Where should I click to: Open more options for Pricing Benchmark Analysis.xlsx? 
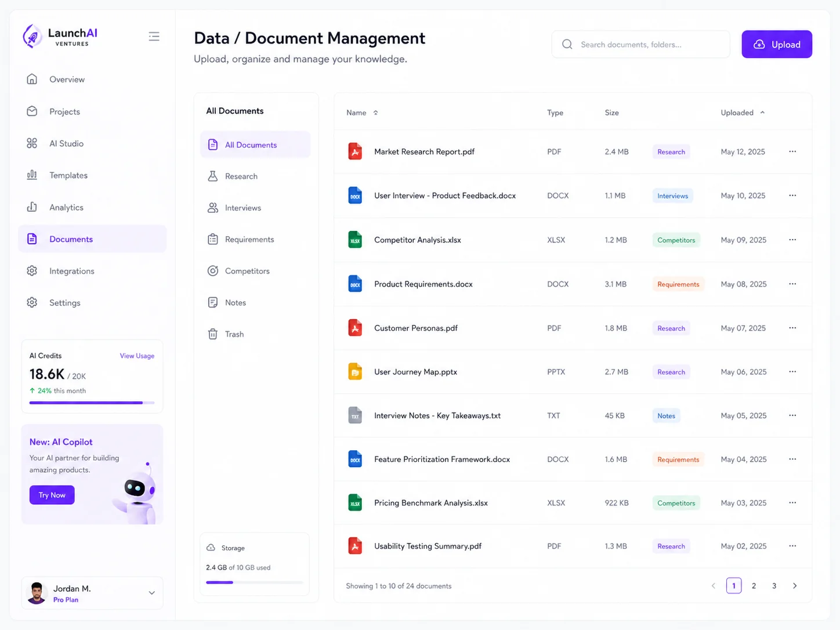tap(792, 502)
